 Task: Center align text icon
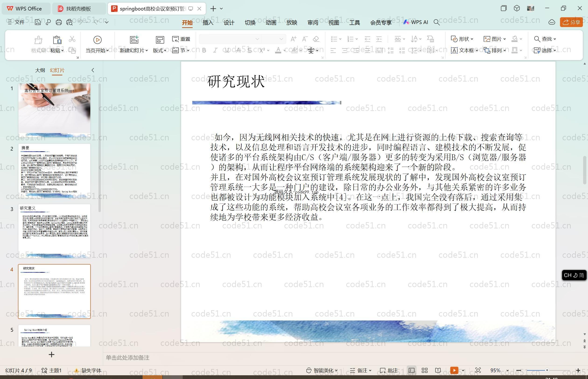[x=345, y=51]
